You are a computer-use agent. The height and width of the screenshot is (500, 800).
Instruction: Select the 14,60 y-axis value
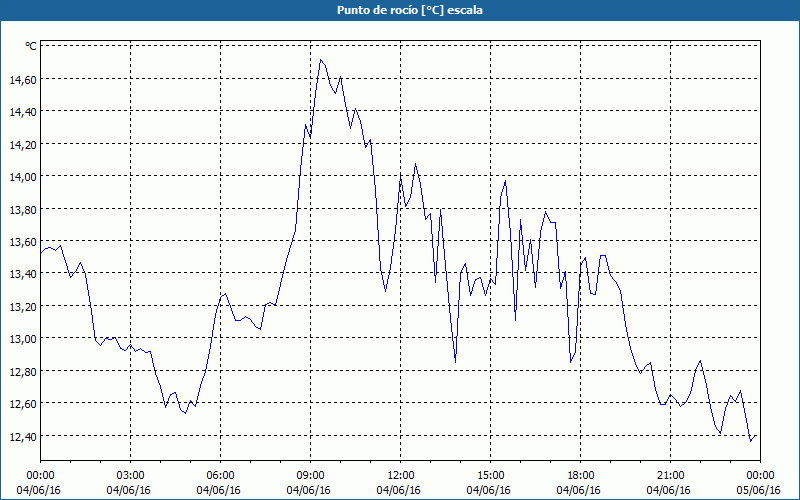(23, 79)
